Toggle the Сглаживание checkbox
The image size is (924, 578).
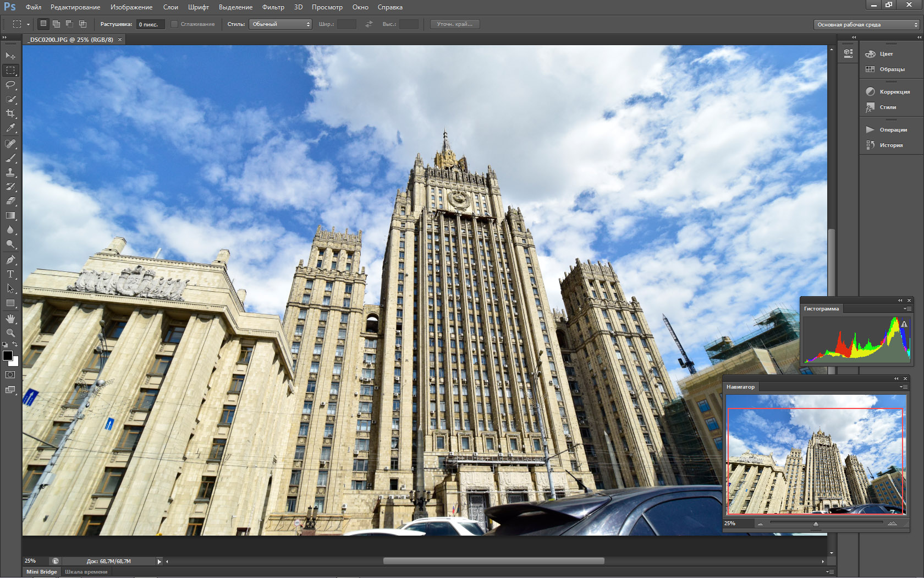pyautogui.click(x=174, y=24)
